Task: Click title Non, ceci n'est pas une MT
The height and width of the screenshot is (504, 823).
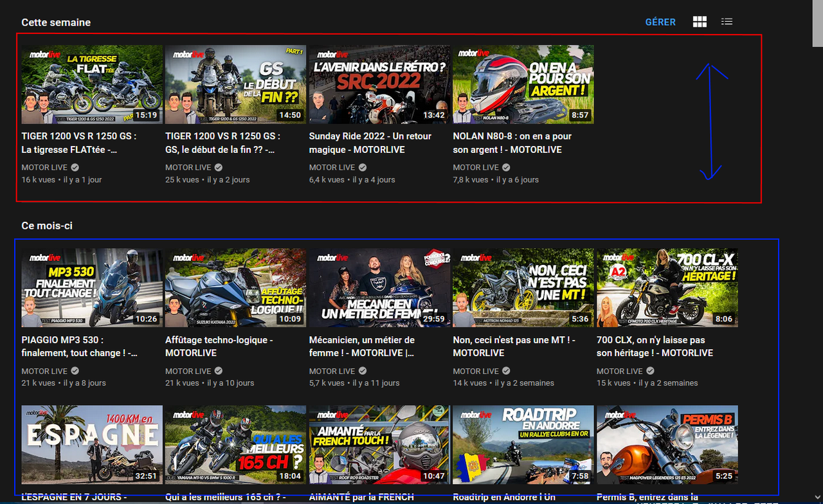Action: 514,346
